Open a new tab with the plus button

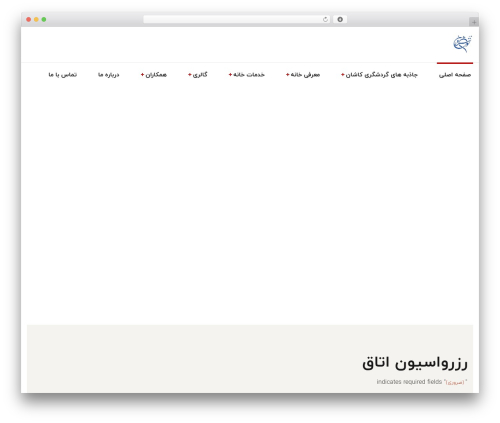[x=474, y=22]
